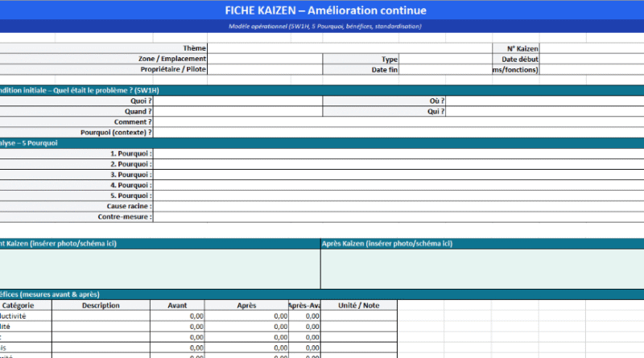This screenshot has width=644, height=358.
Task: Click the 'Comment ?' answer cell
Action: coord(398,122)
